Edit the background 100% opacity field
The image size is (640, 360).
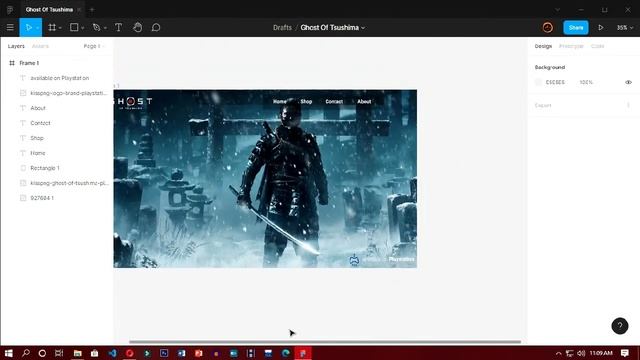point(586,82)
